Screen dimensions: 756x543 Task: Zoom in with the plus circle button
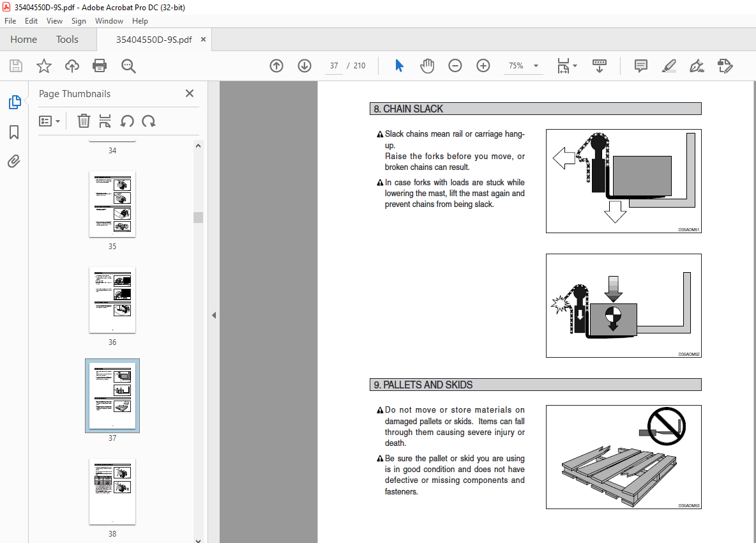(483, 66)
